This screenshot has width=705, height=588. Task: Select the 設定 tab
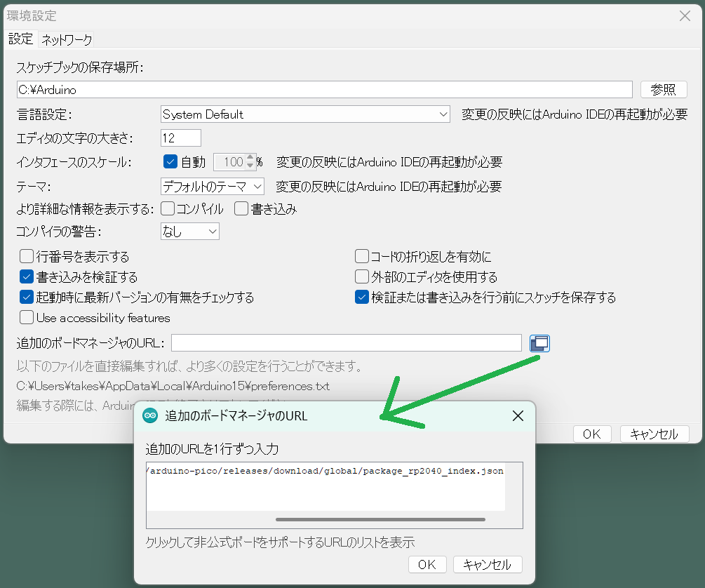point(20,39)
